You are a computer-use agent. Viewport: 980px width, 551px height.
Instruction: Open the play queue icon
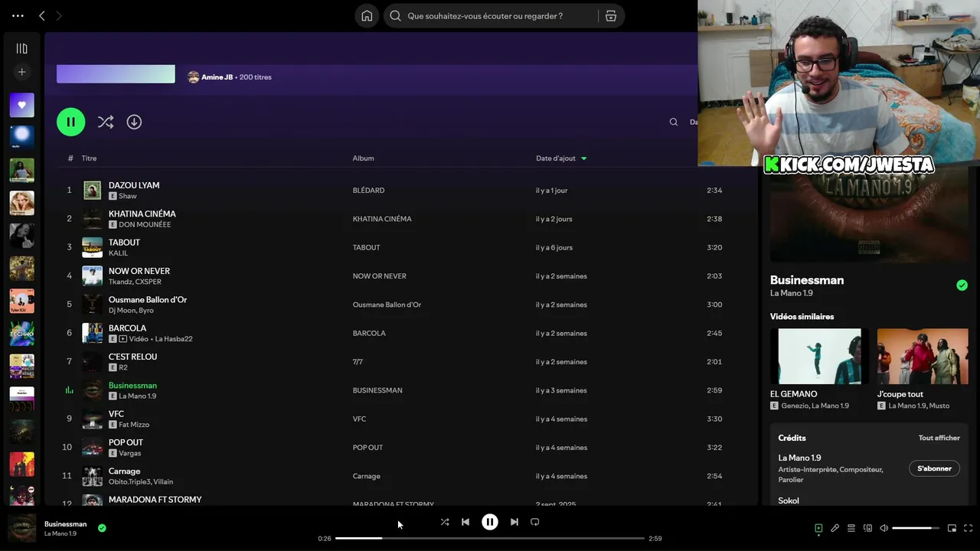click(x=851, y=528)
